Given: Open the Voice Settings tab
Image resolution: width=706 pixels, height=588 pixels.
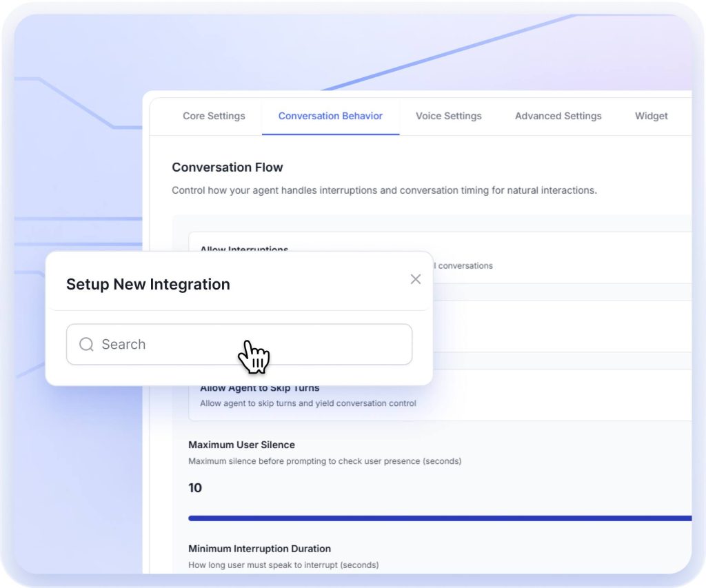Looking at the screenshot, I should pos(448,116).
